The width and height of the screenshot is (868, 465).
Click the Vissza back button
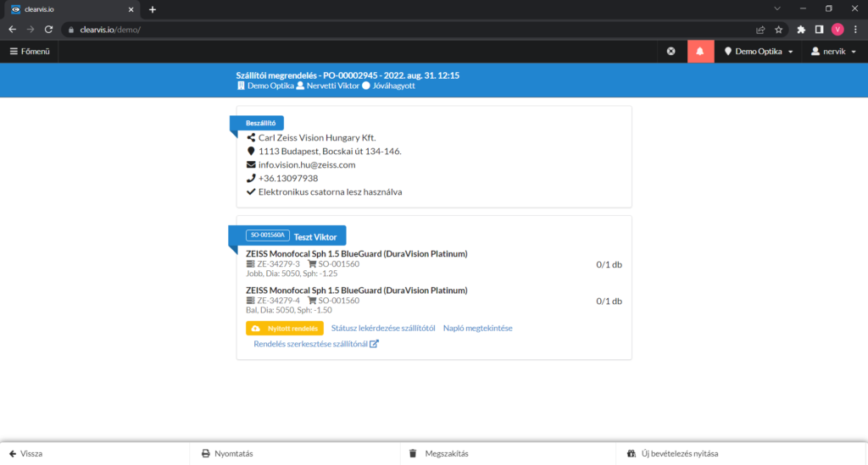[x=26, y=453]
